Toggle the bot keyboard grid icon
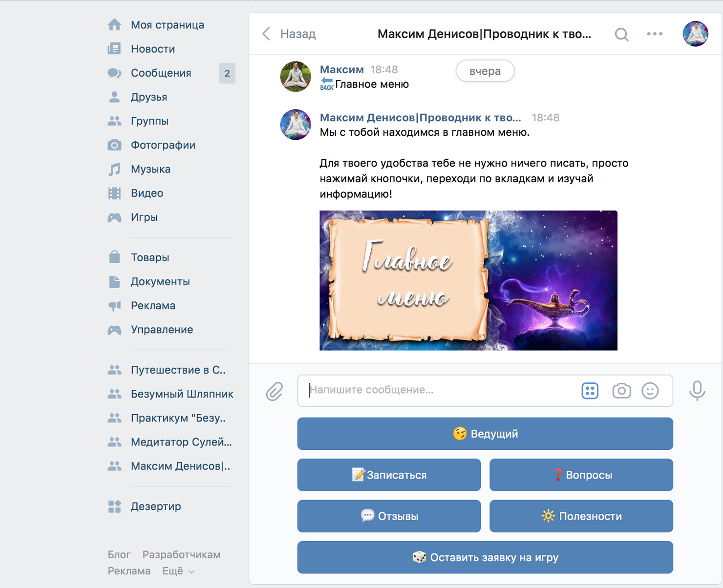The width and height of the screenshot is (723, 588). point(590,391)
